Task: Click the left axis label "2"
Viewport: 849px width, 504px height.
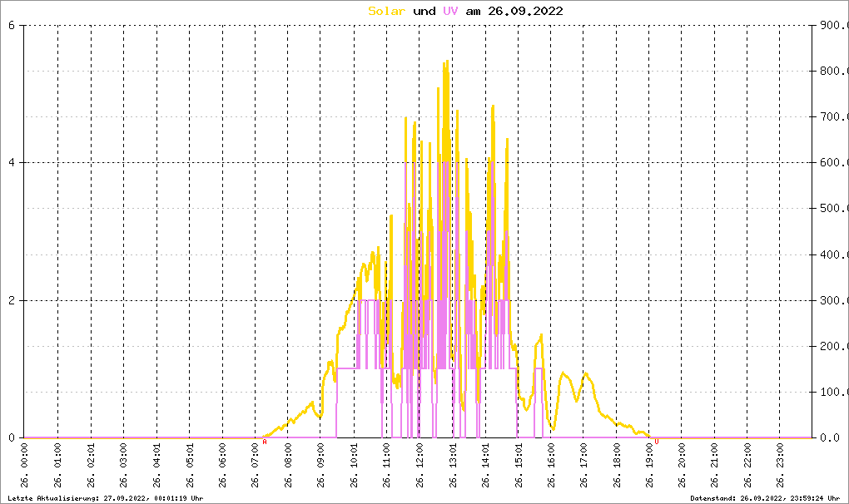Action: point(12,300)
